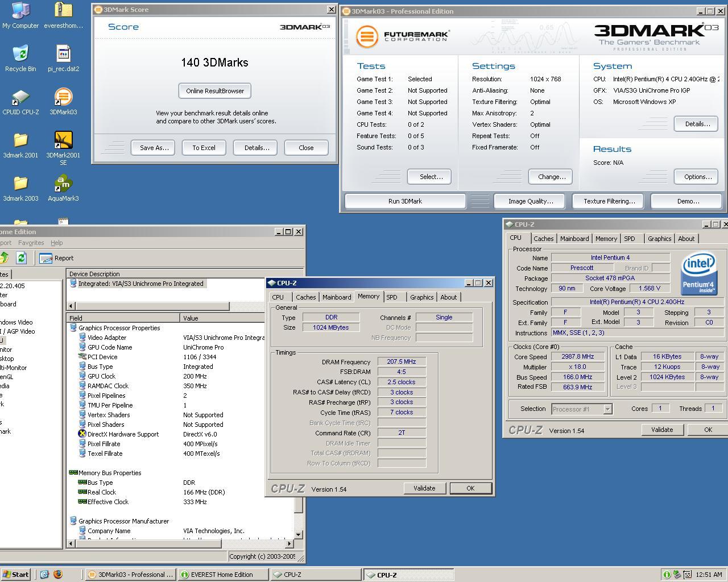Click Validate in CPU-Z memory window
Viewport: 728px width, 582px height.
pos(424,488)
